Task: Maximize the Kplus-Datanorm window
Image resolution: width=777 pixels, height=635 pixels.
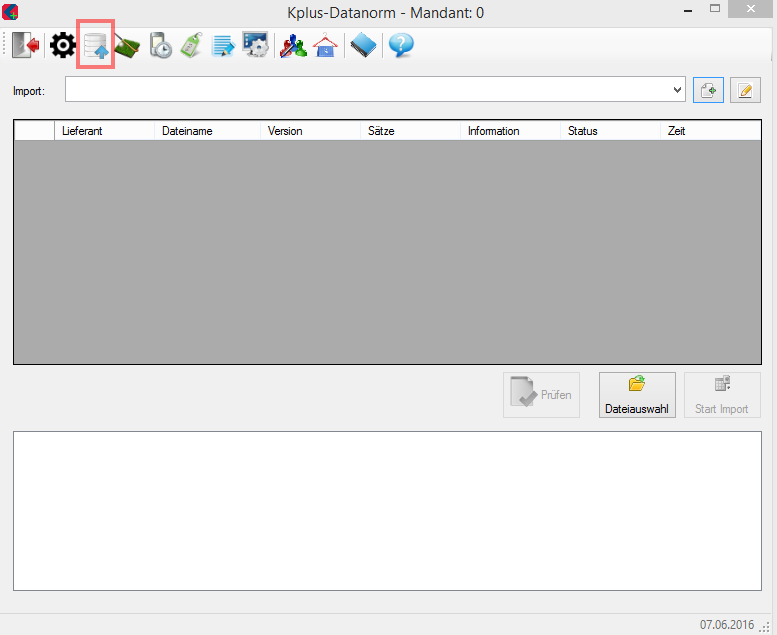Action: coord(715,9)
